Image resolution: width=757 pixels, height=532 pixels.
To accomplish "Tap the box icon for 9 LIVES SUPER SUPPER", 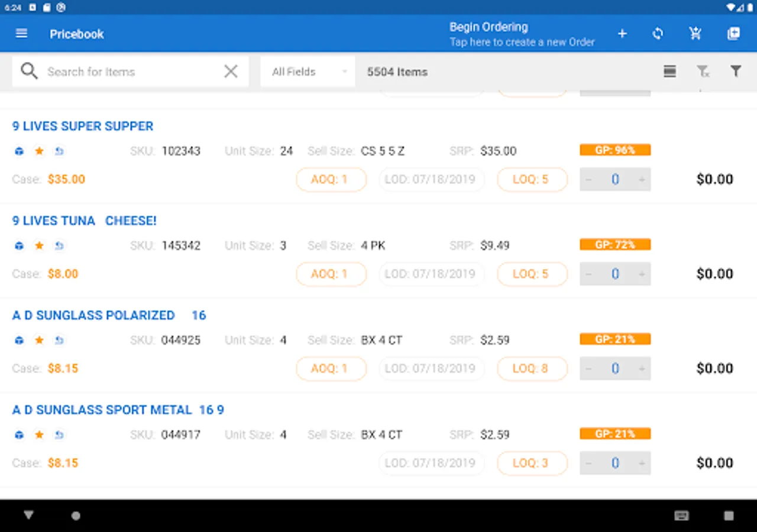I will (20, 151).
